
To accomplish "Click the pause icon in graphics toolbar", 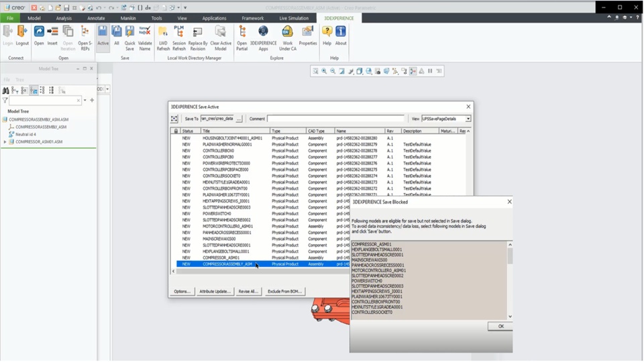I will pos(430,71).
